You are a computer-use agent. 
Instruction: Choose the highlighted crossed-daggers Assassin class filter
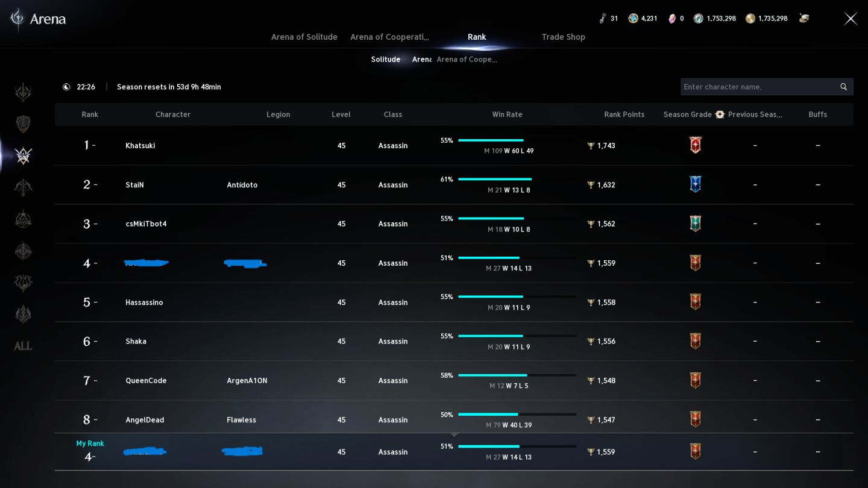point(24,155)
